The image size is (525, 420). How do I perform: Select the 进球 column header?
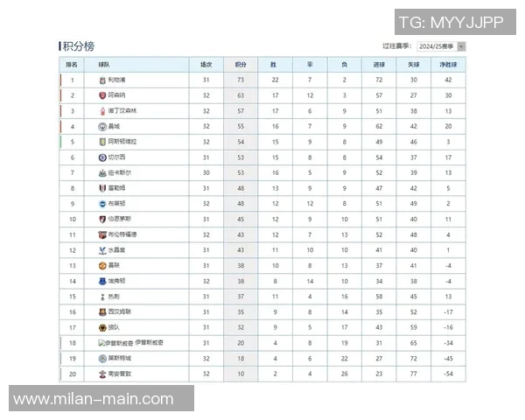coord(378,65)
